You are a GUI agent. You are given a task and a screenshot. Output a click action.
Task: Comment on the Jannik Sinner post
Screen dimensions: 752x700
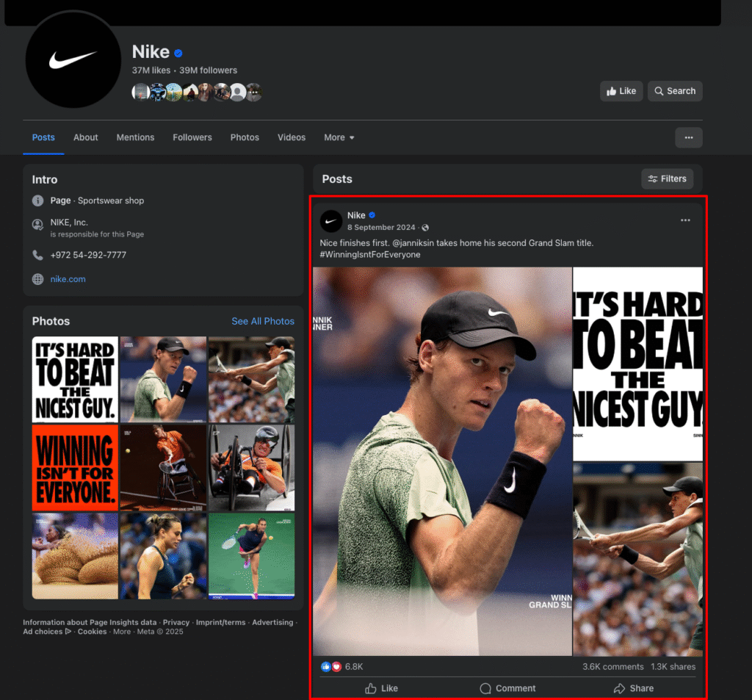(507, 688)
